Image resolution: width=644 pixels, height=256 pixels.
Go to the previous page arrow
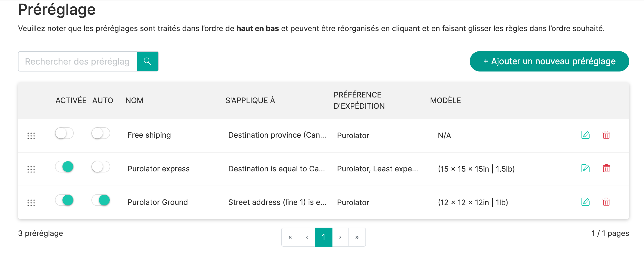307,237
